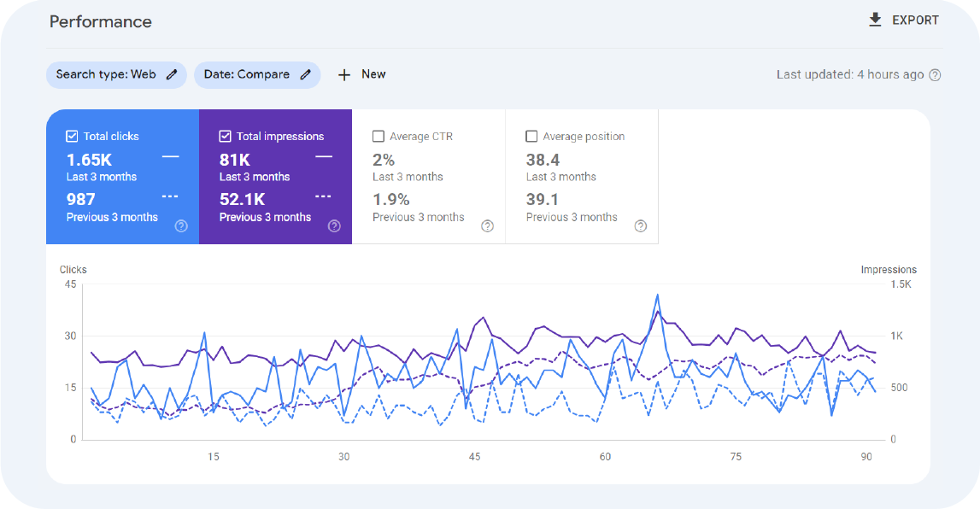
Task: Click the Last updated timestamp text
Action: [850, 75]
